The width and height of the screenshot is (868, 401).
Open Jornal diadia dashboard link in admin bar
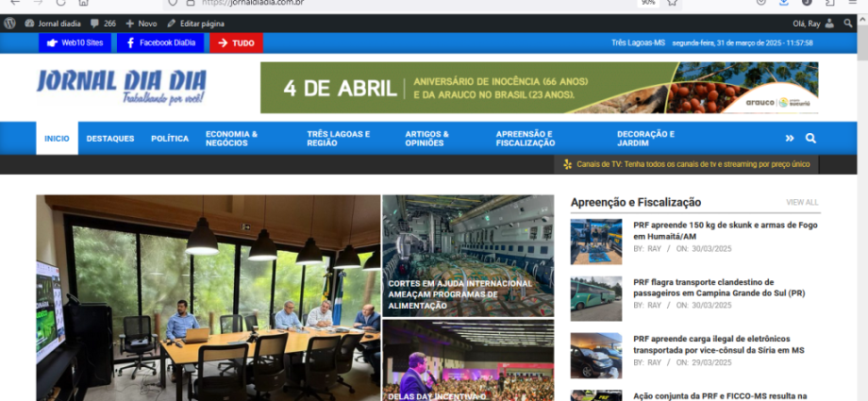click(53, 24)
